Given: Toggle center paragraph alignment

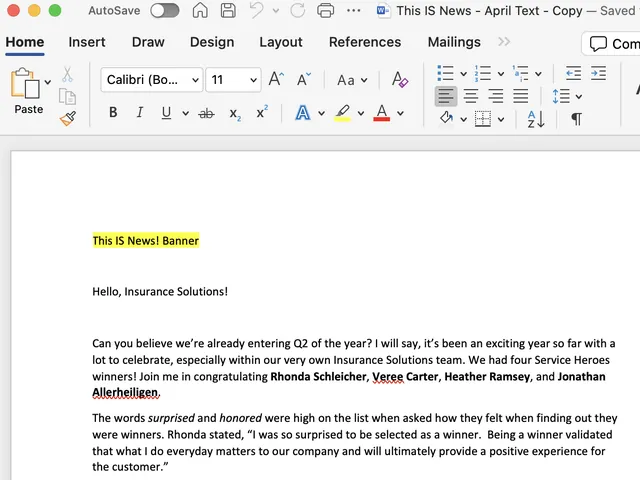Looking at the screenshot, I should (x=471, y=96).
